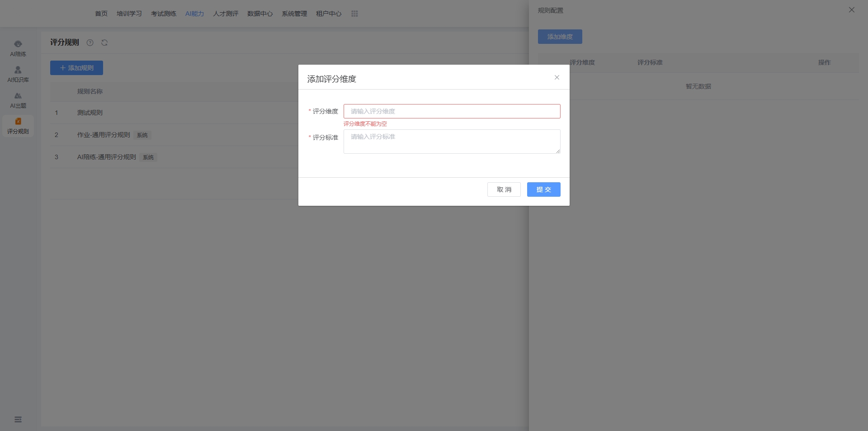
Task: Switch to 数据中心 in top navigation
Action: point(260,14)
